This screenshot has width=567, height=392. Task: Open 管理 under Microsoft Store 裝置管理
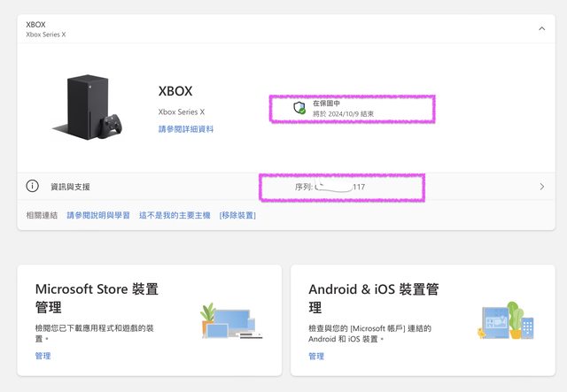(x=43, y=356)
